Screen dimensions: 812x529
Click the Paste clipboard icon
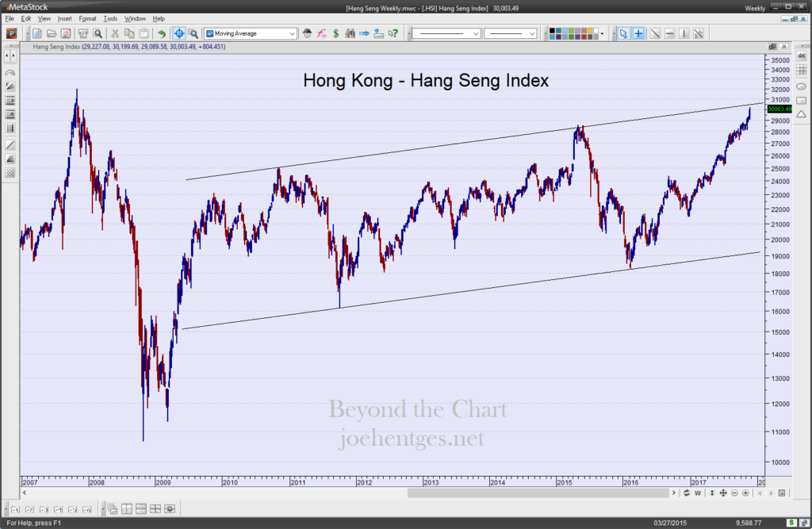(144, 33)
